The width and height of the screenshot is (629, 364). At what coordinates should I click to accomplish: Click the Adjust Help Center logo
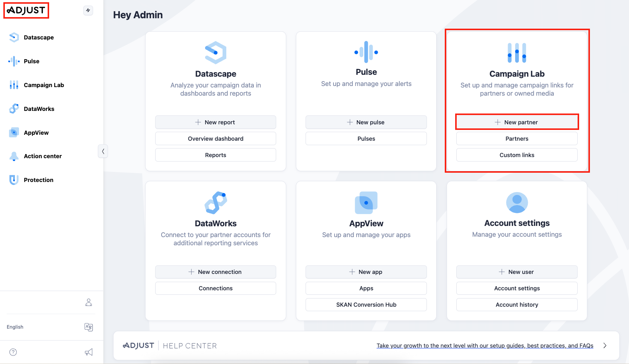[170, 346]
